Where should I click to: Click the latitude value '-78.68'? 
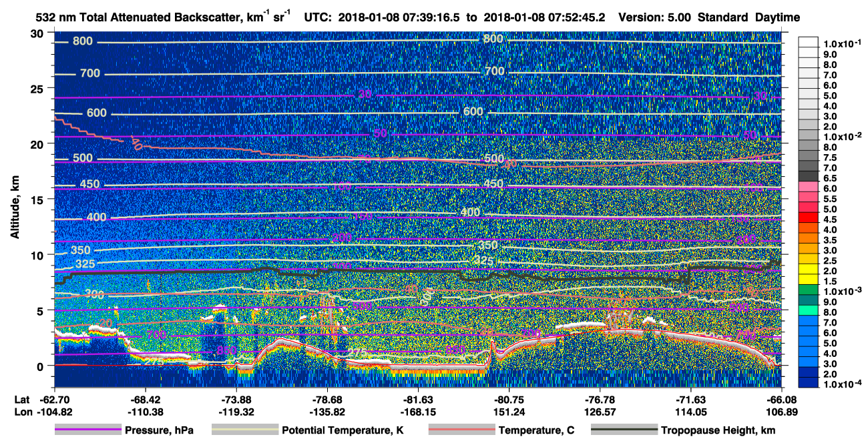tap(327, 400)
